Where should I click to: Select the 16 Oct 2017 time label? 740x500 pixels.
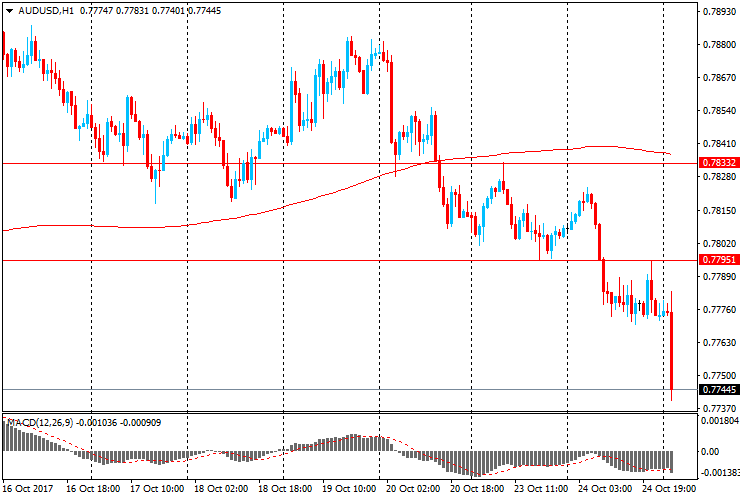click(x=28, y=489)
